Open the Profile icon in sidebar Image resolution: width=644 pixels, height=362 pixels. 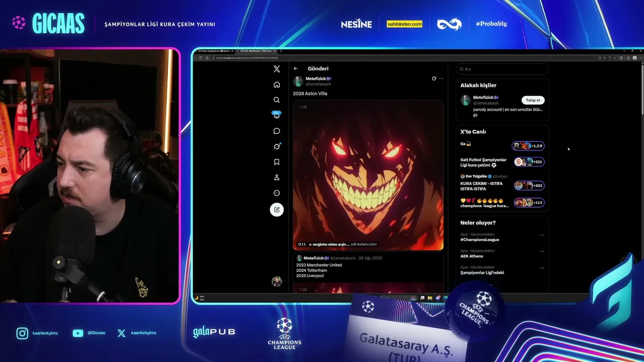tap(277, 177)
